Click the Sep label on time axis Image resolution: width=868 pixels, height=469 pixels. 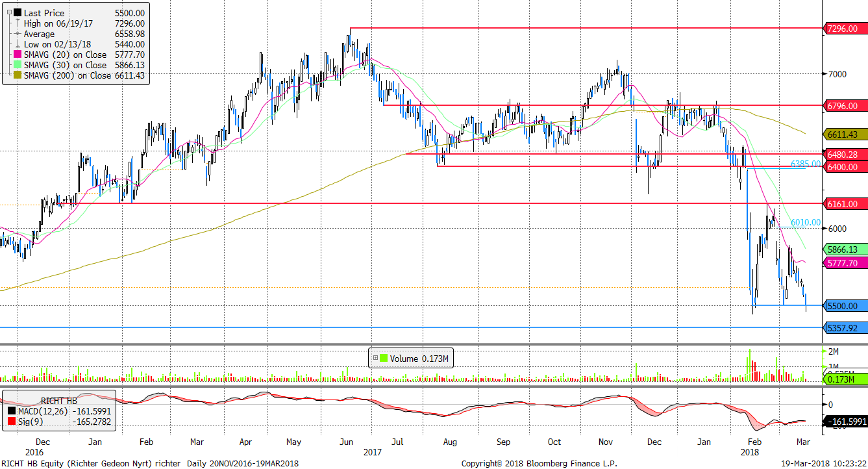tap(504, 442)
